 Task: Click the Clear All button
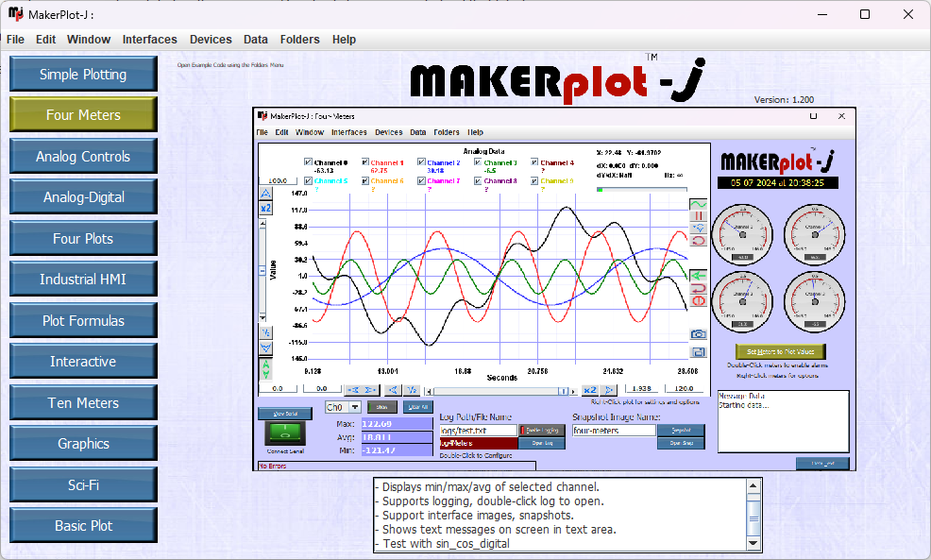pyautogui.click(x=418, y=407)
